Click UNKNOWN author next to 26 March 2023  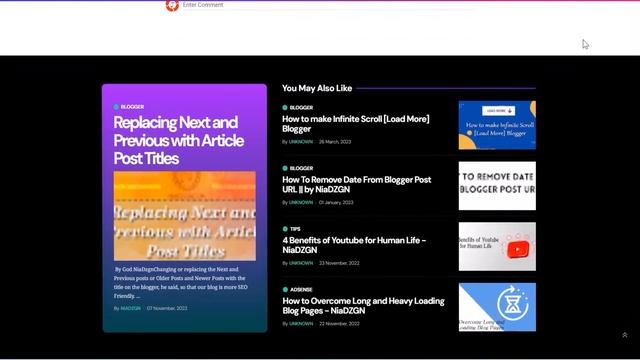coord(301,142)
